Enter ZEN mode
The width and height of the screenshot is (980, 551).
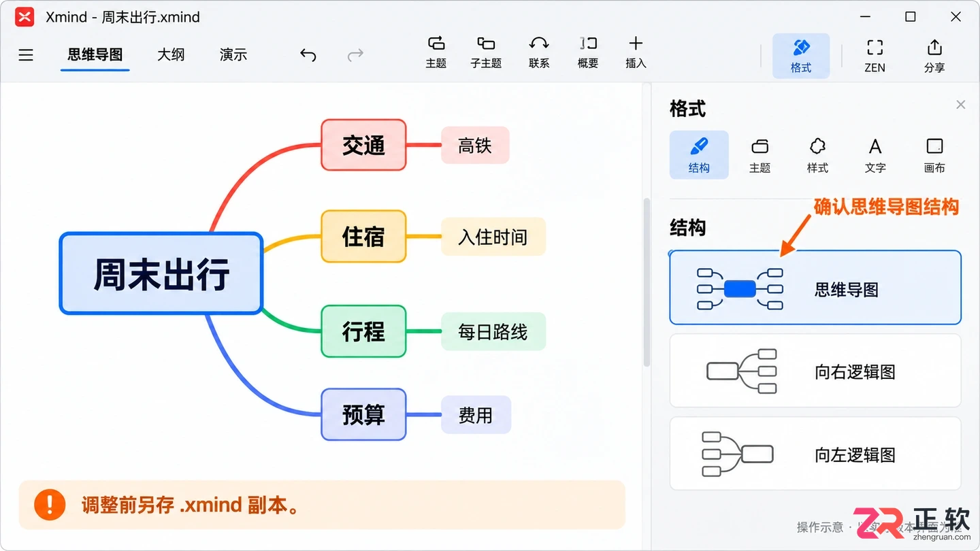875,56
